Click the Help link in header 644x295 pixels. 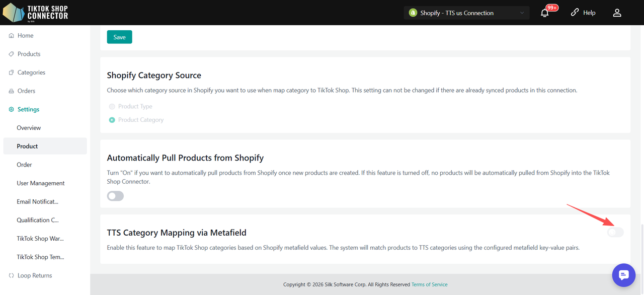click(583, 13)
